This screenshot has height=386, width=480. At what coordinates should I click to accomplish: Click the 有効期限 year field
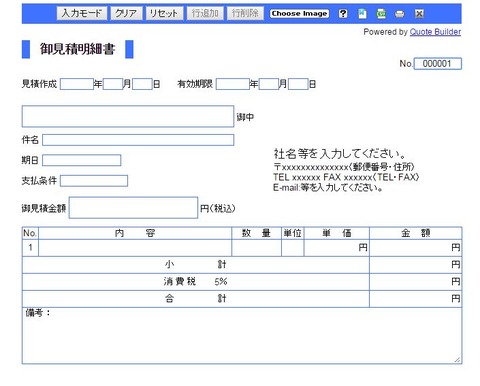click(233, 84)
